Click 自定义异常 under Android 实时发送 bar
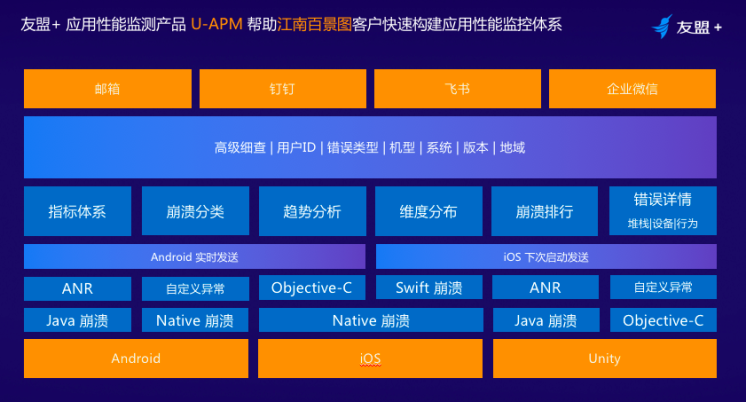 (x=195, y=288)
